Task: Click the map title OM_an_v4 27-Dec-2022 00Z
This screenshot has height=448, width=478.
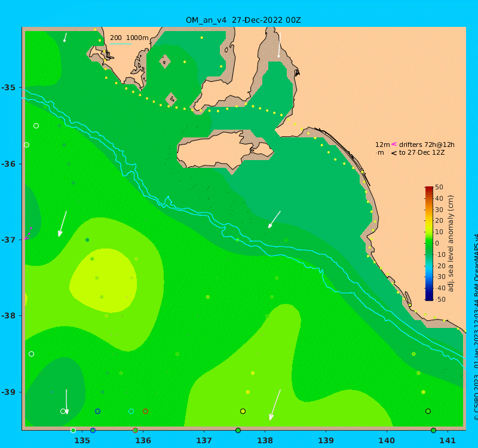Action: [x=243, y=20]
